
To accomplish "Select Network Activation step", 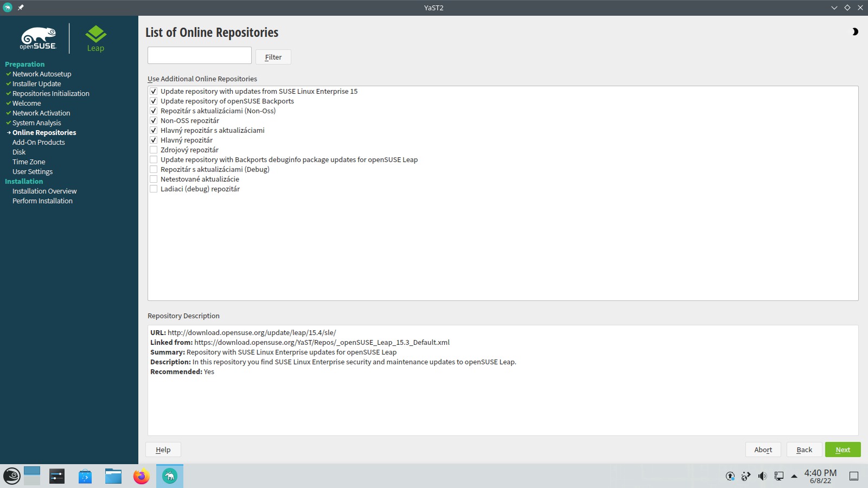I will [41, 113].
